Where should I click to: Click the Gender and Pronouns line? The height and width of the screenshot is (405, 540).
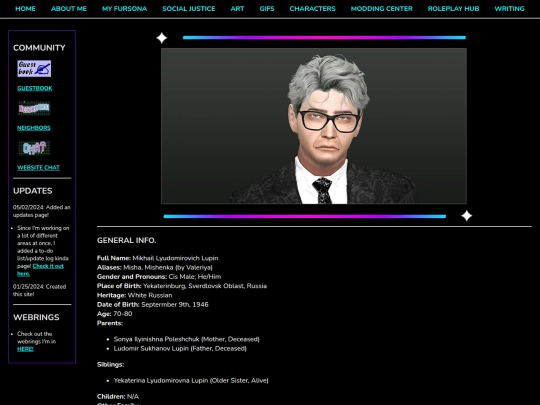159,277
